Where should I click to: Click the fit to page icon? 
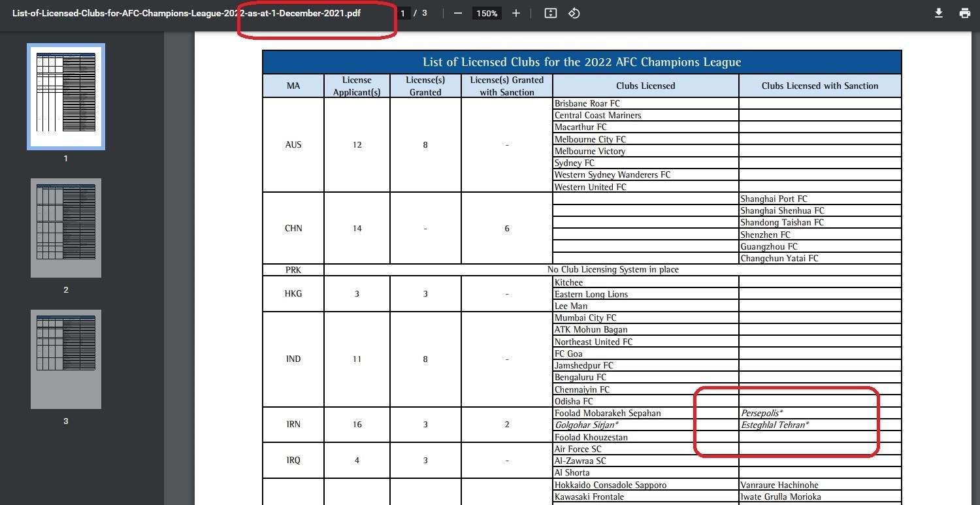coord(551,13)
